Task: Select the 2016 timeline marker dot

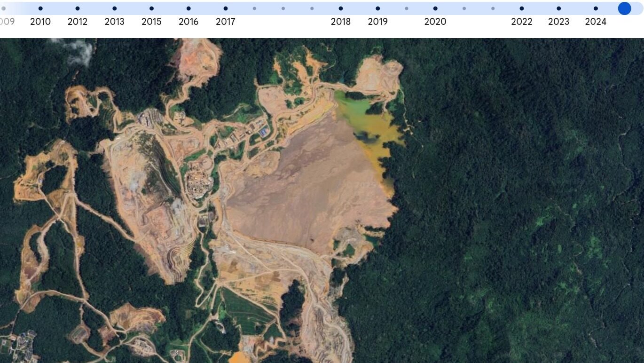Action: click(188, 8)
